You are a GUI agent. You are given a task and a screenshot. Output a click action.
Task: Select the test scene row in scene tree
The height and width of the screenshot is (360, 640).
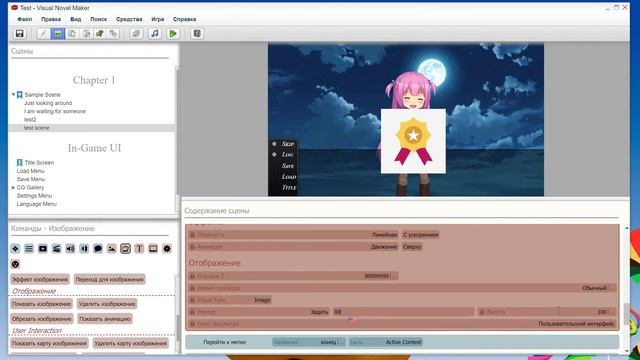pyautogui.click(x=92, y=128)
